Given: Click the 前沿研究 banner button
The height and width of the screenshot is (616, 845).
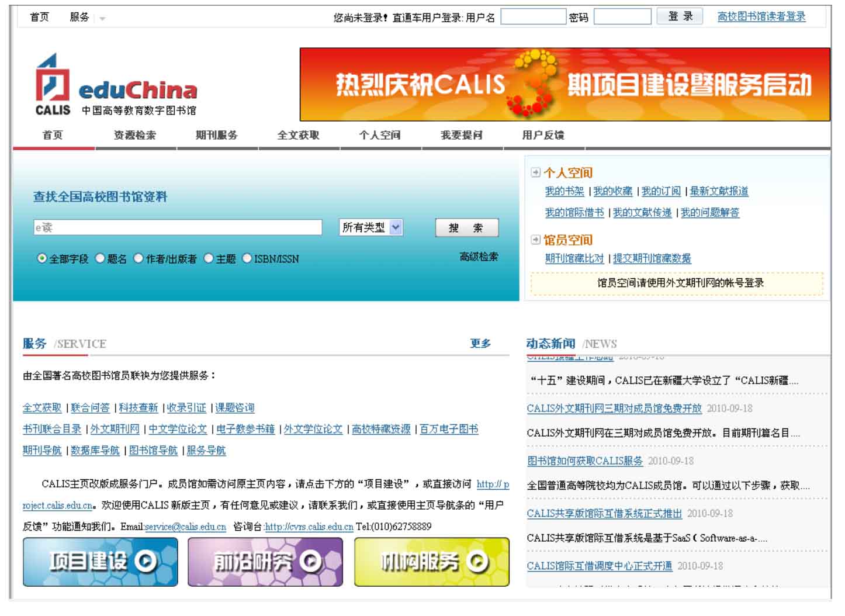Looking at the screenshot, I should [x=265, y=562].
